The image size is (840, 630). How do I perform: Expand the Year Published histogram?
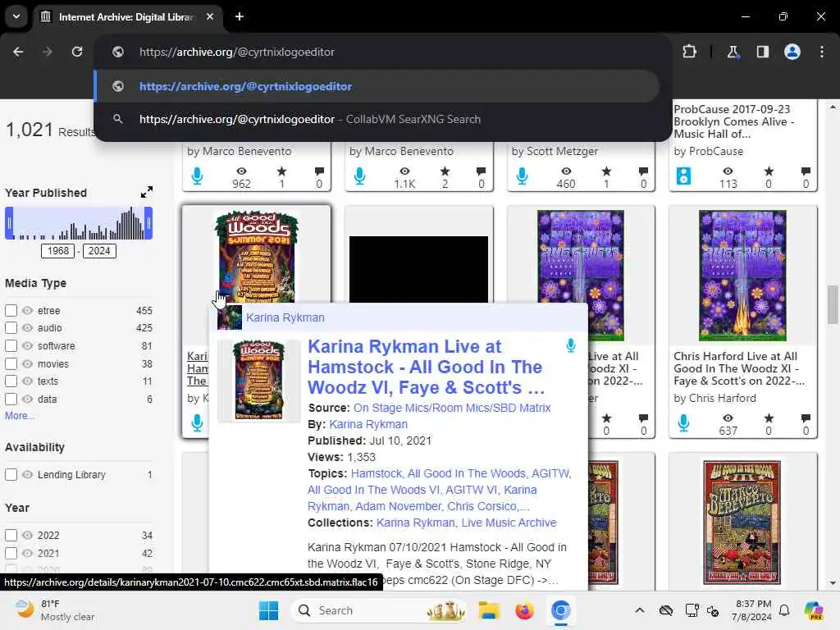tap(147, 192)
